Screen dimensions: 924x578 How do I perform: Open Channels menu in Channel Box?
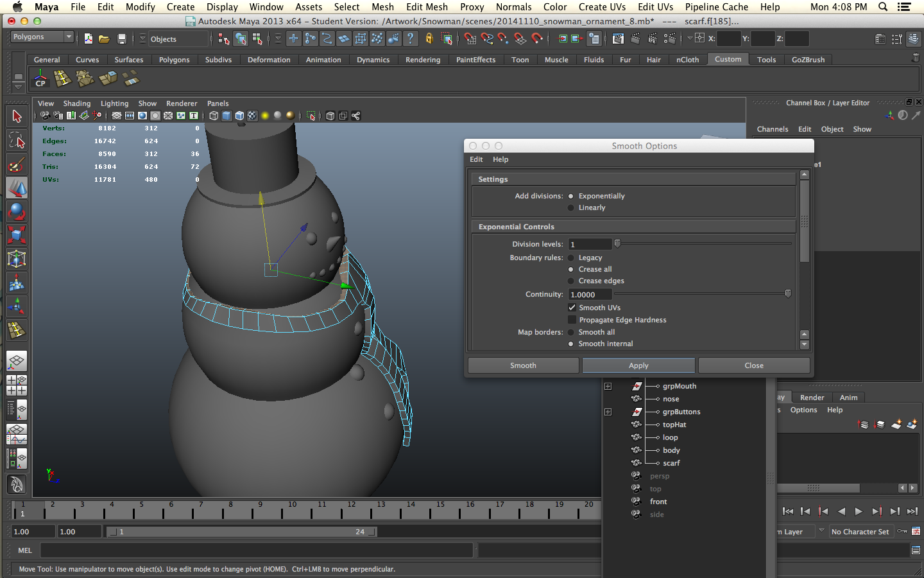click(x=773, y=129)
